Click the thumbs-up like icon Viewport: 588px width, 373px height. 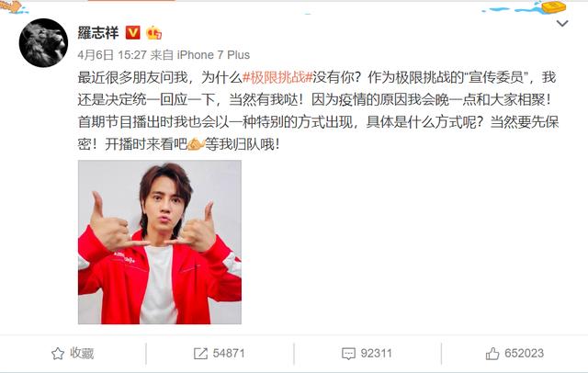point(492,354)
